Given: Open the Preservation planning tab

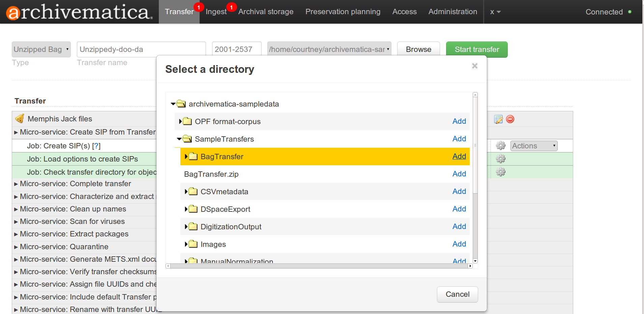Looking at the screenshot, I should pos(343,12).
